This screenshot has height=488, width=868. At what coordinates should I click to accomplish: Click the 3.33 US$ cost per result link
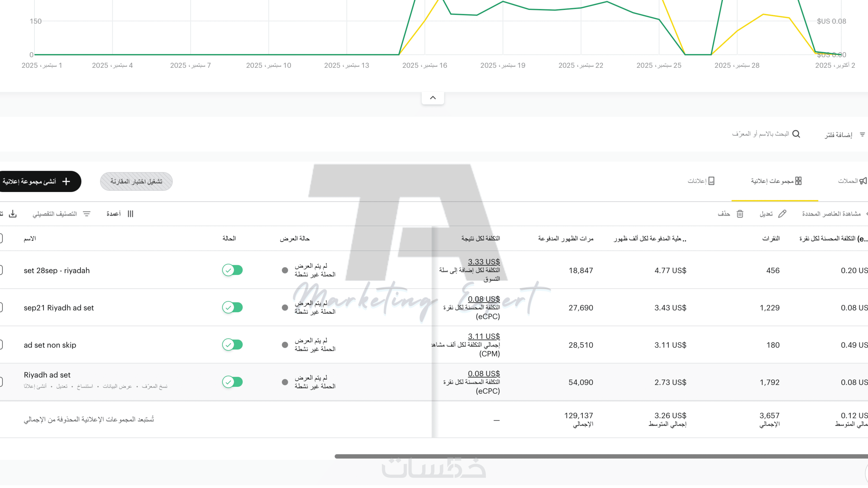coord(483,262)
